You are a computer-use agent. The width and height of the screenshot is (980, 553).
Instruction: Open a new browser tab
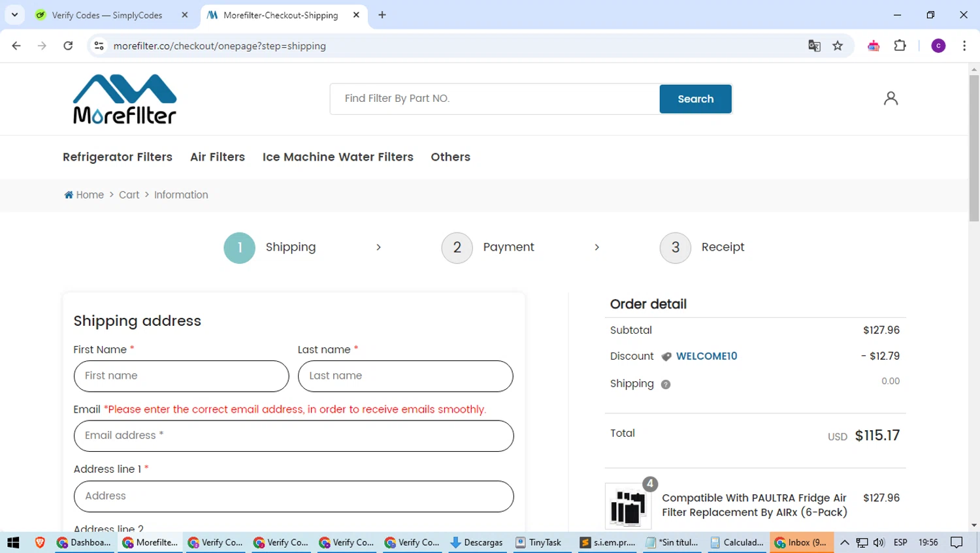click(382, 15)
